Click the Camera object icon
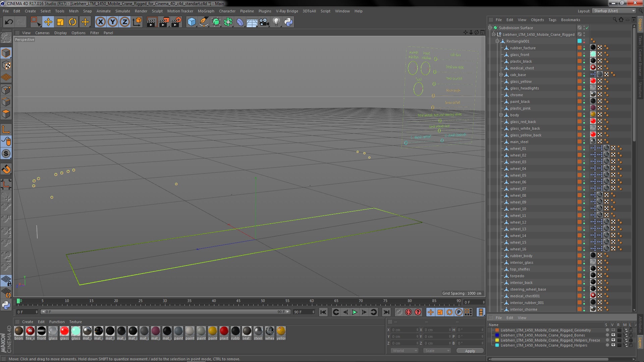Screen dimensions: 644x362 [x=264, y=22]
